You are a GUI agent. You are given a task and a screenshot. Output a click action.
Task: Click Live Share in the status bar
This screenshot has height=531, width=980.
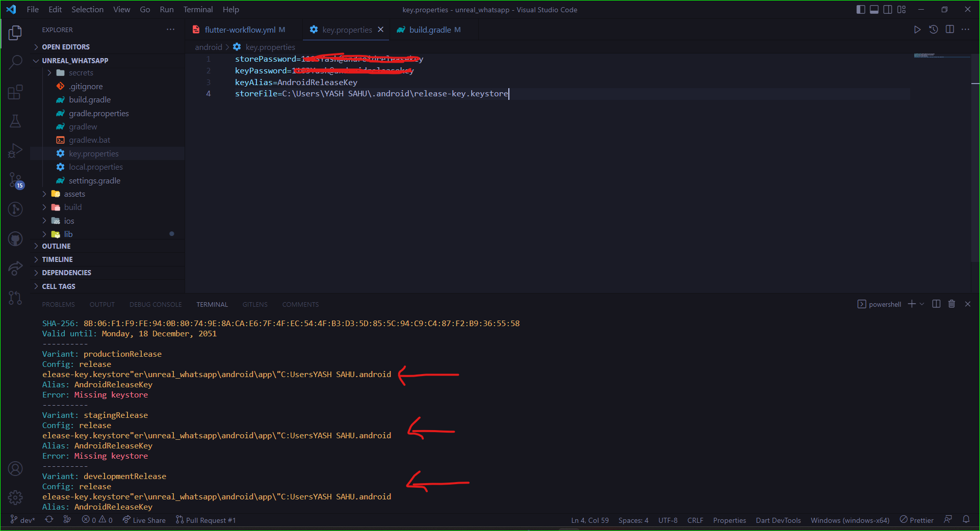point(144,520)
